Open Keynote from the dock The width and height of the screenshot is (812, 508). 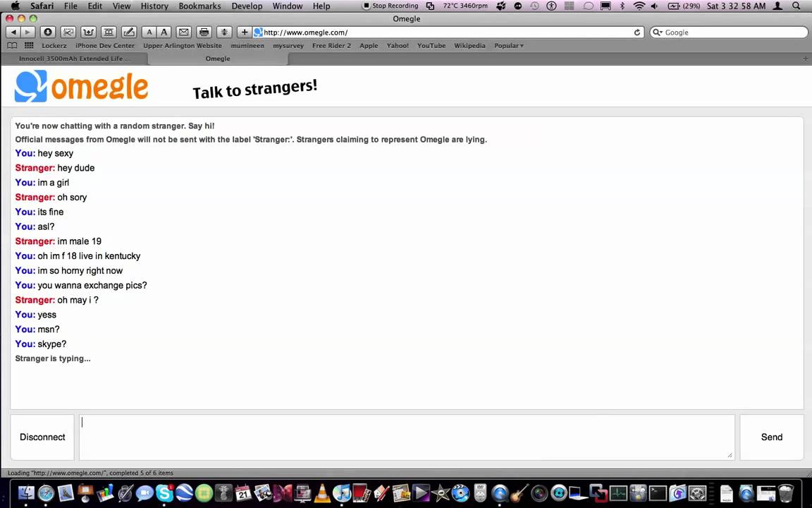click(x=85, y=493)
